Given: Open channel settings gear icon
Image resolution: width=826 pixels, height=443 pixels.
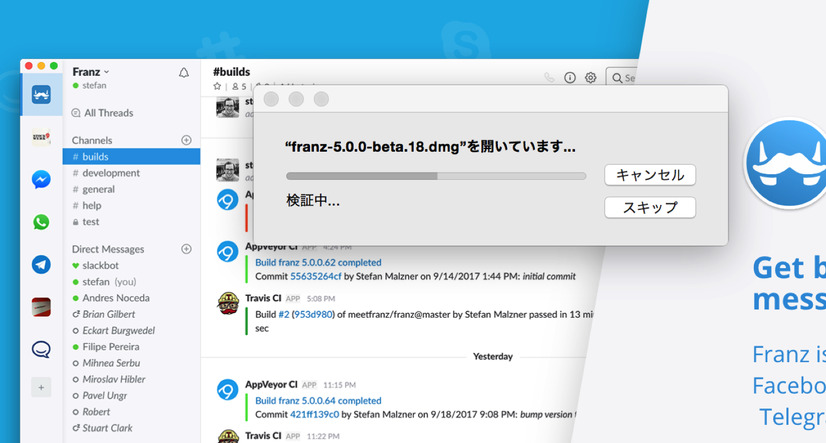Looking at the screenshot, I should [x=591, y=78].
